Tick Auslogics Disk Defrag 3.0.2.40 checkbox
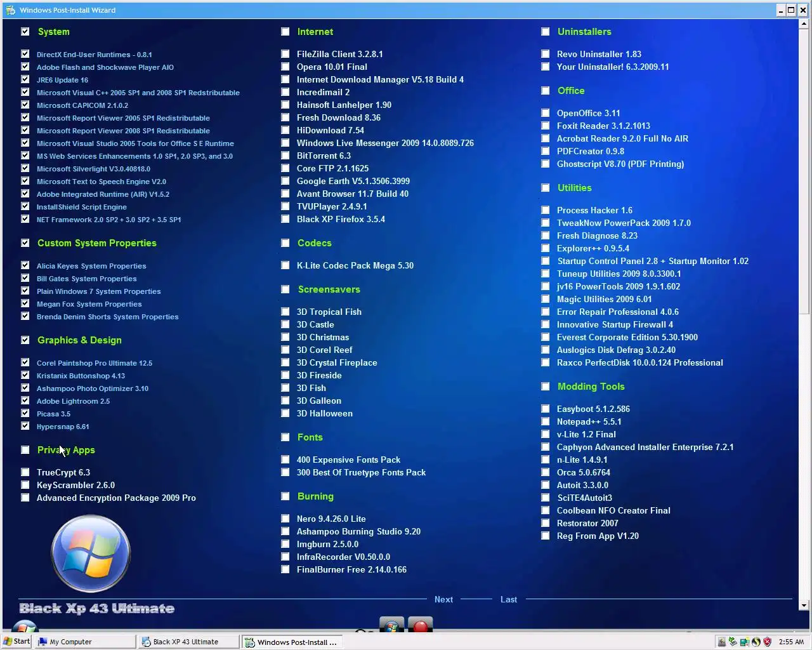The width and height of the screenshot is (812, 650). point(545,350)
